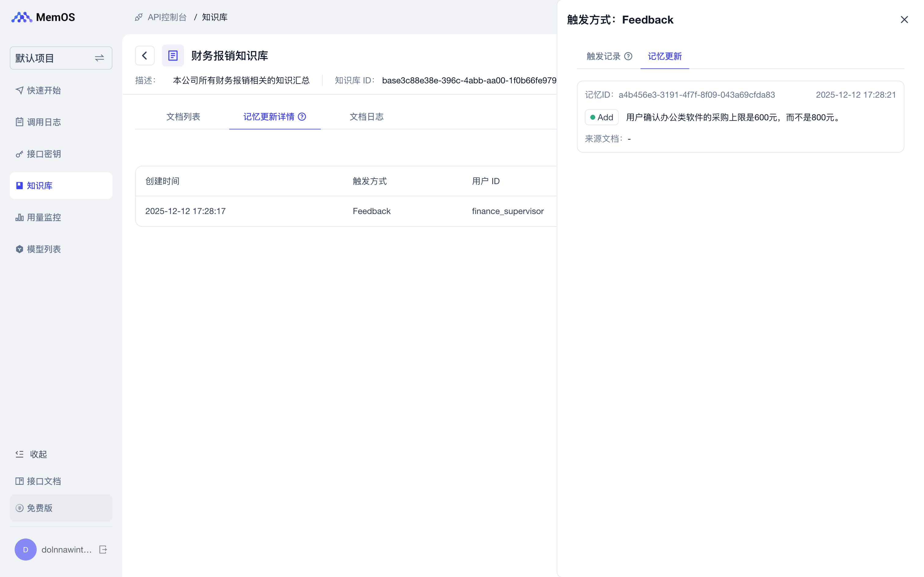The image size is (924, 577).
Task: Click the project switch arrows icon
Action: (99, 58)
